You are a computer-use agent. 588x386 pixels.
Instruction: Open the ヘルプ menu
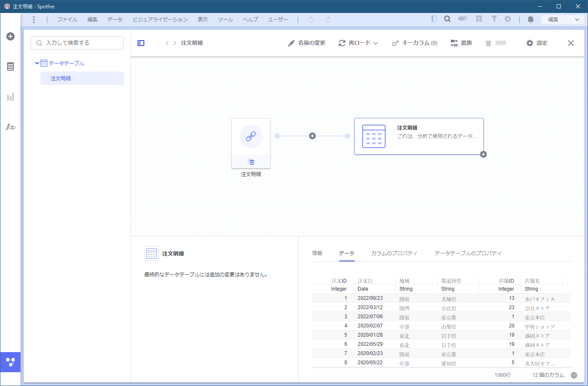251,20
